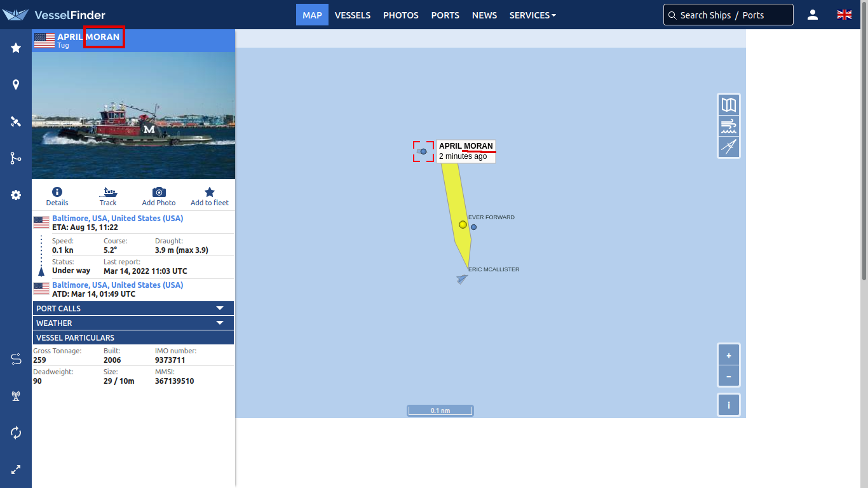Open destination Baltimore link with ETA
Image resolution: width=868 pixels, height=488 pixels.
point(118,218)
